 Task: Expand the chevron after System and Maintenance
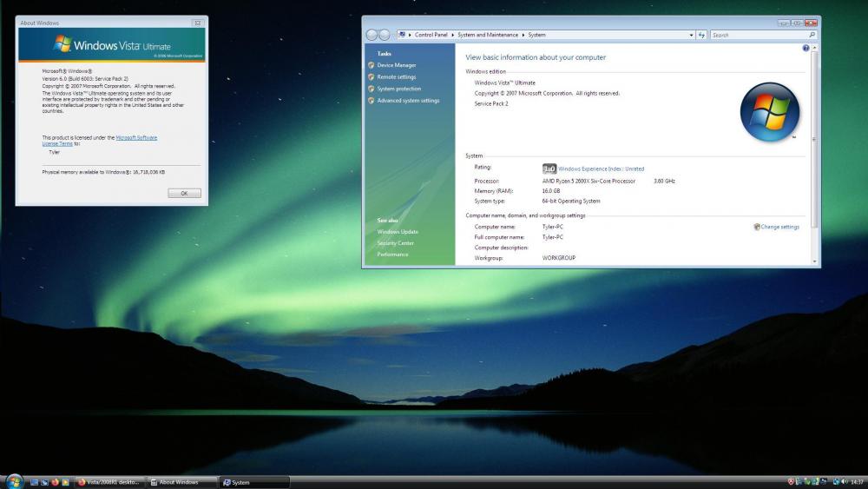[523, 35]
